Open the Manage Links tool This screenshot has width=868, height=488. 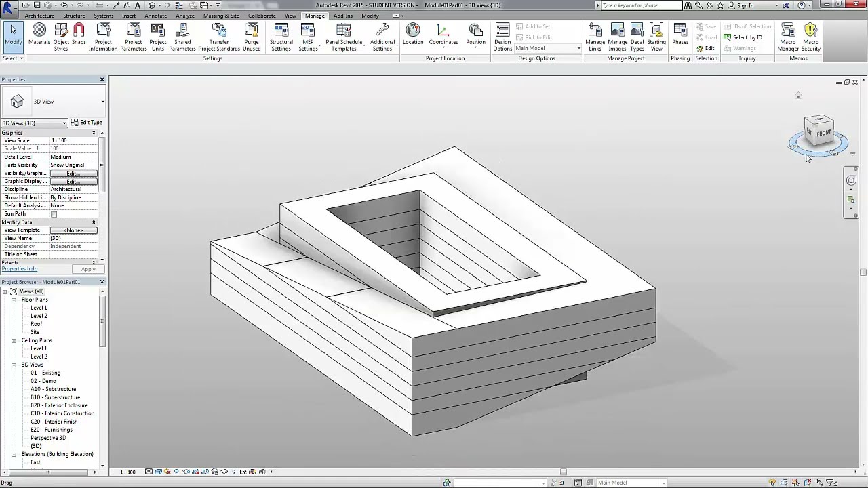[595, 37]
